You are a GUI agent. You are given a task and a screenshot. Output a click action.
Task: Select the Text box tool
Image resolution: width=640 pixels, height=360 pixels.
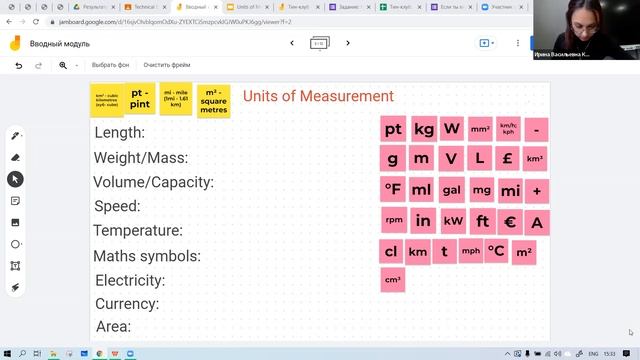pos(15,266)
